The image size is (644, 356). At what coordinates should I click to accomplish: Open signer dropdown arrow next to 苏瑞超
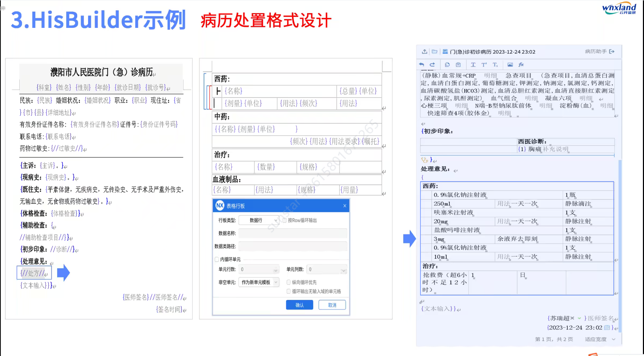coord(579,318)
